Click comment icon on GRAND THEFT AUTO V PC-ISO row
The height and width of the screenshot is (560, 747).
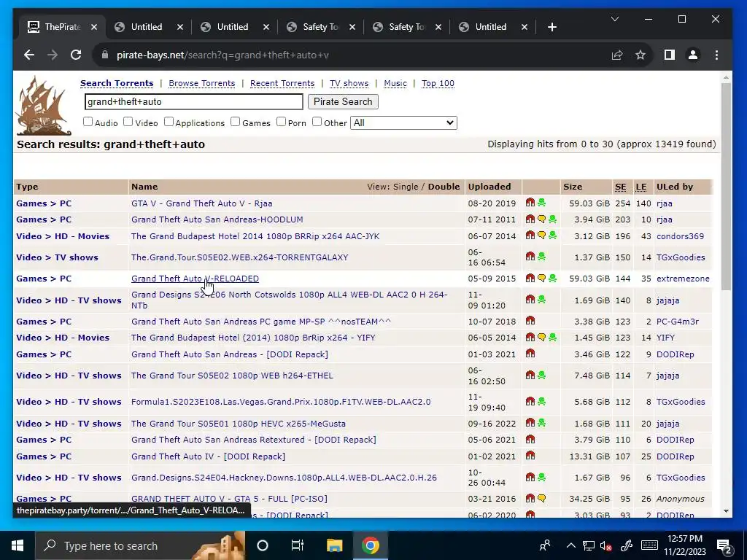542,498
